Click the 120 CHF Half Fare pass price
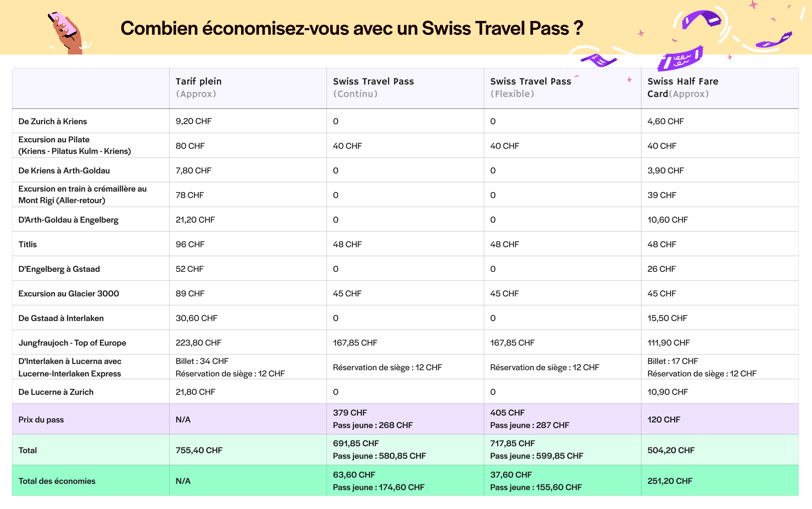The height and width of the screenshot is (509, 812). [664, 419]
